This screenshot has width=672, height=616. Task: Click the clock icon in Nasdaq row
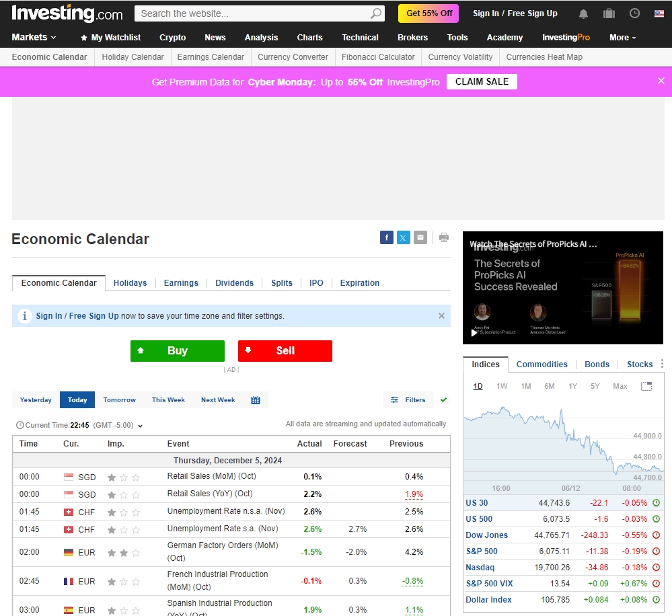pyautogui.click(x=656, y=567)
